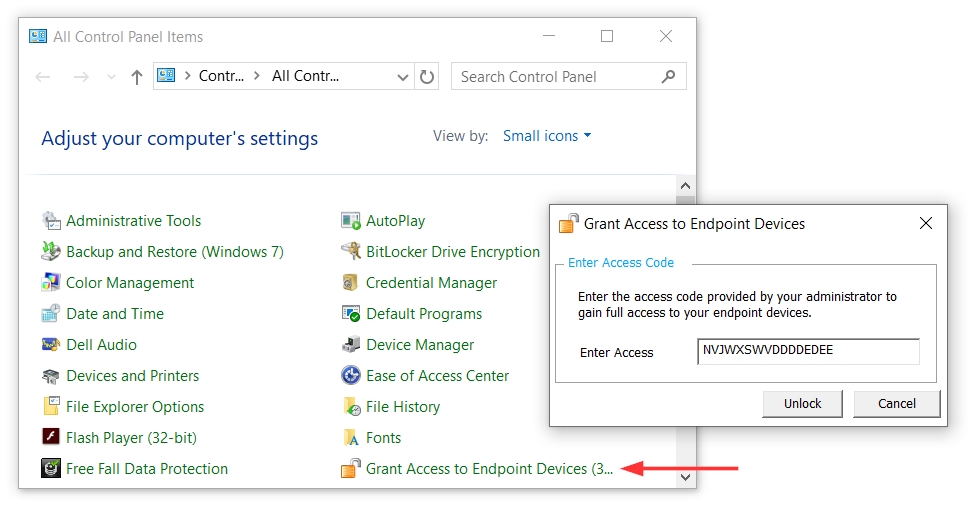Open the Dell Audio icon

51,345
